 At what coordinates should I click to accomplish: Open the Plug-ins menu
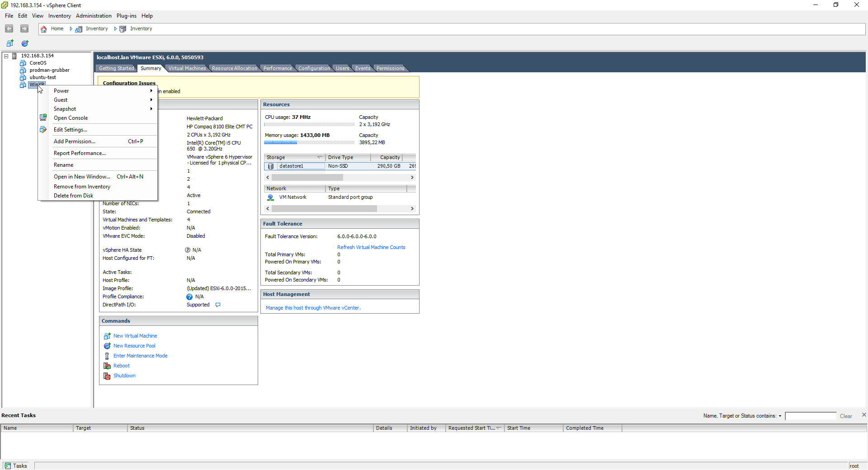127,16
